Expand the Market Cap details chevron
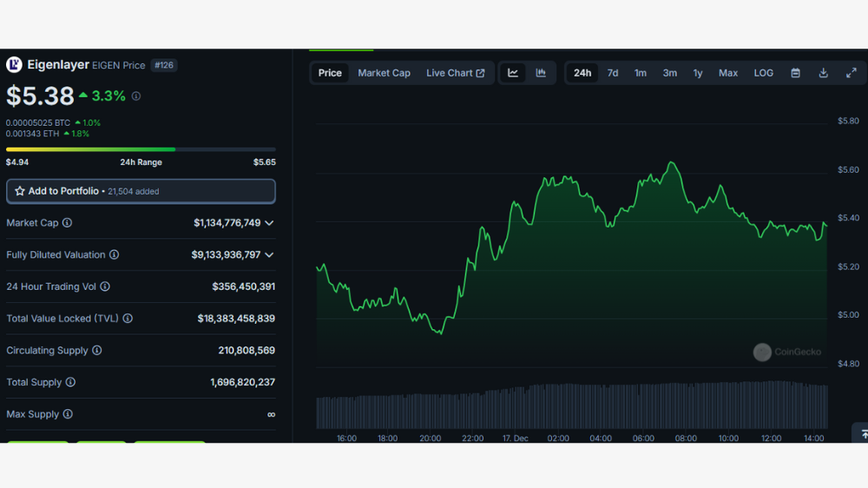Viewport: 868px width, 488px height. point(269,222)
